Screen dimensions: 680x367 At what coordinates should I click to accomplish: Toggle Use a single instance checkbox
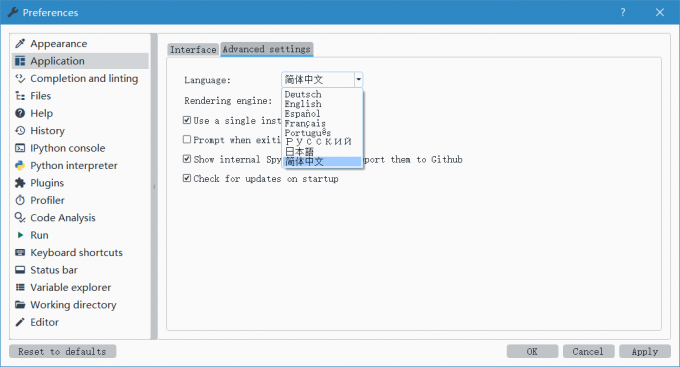(187, 120)
